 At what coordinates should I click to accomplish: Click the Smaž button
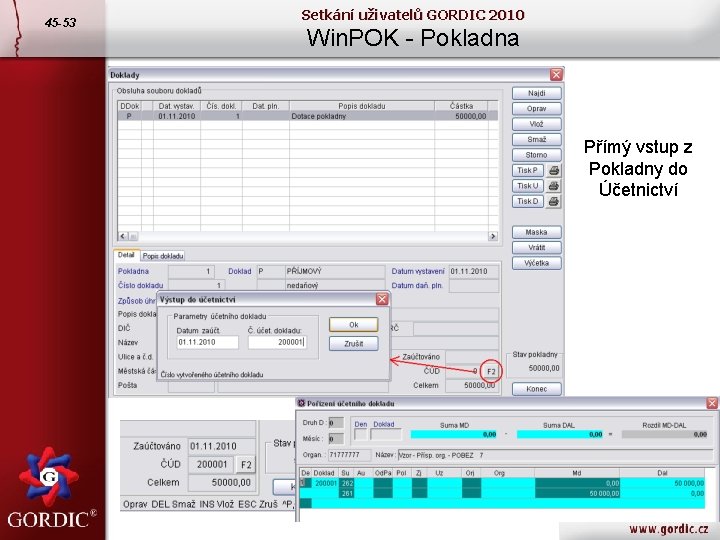point(536,140)
